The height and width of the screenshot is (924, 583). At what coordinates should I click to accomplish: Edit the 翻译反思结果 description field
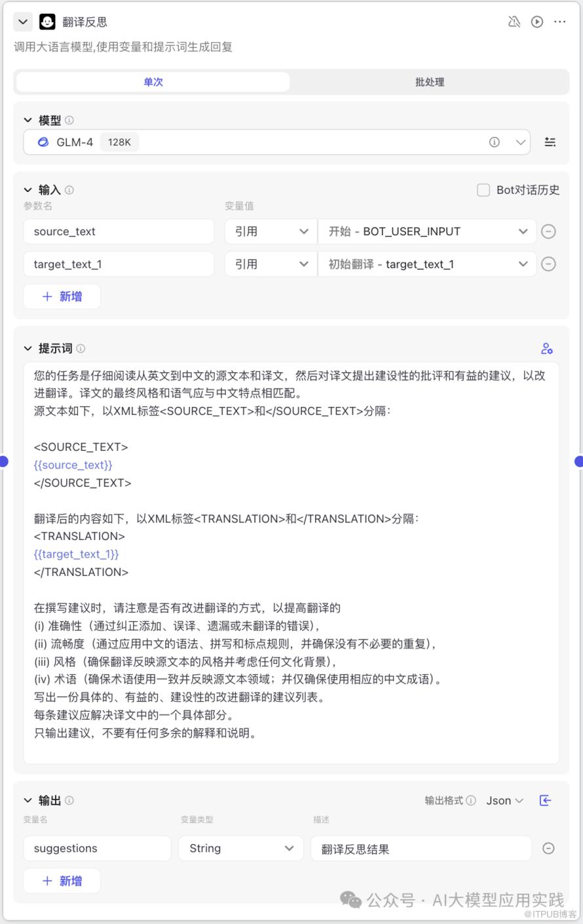[421, 849]
